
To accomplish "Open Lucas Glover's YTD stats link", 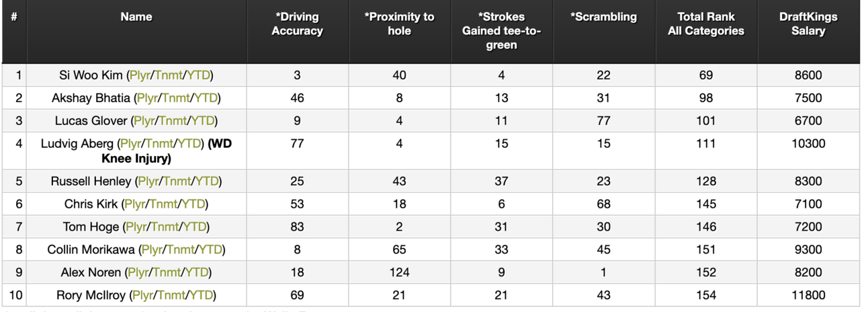I will coord(204,121).
